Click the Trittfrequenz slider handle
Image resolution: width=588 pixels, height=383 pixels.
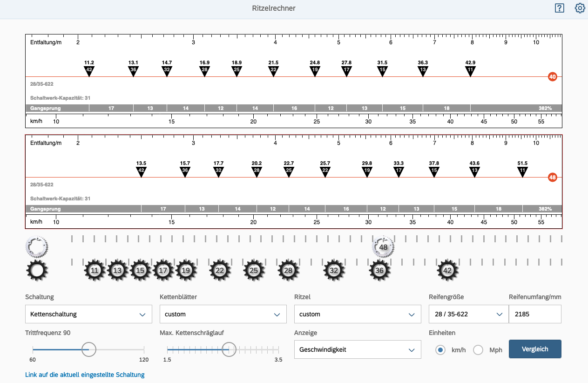tap(88, 349)
